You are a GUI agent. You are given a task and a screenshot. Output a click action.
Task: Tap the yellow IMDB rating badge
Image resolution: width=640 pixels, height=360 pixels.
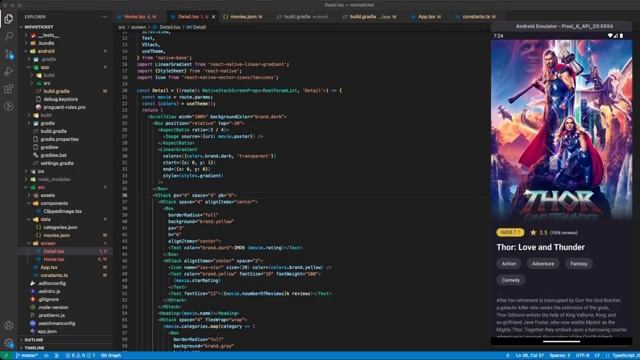(x=510, y=232)
